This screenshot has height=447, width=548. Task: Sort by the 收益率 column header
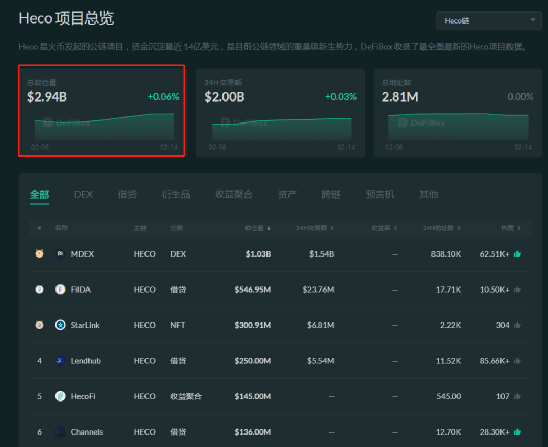(384, 228)
